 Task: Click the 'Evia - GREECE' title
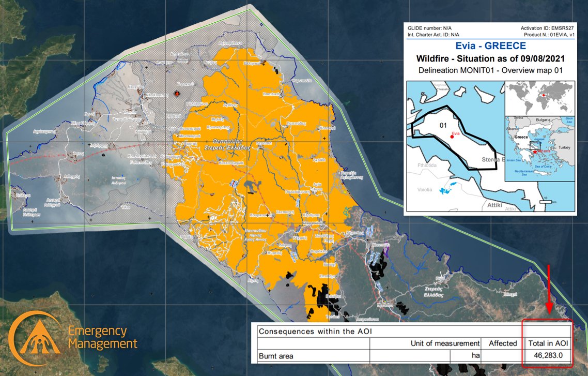(x=490, y=46)
